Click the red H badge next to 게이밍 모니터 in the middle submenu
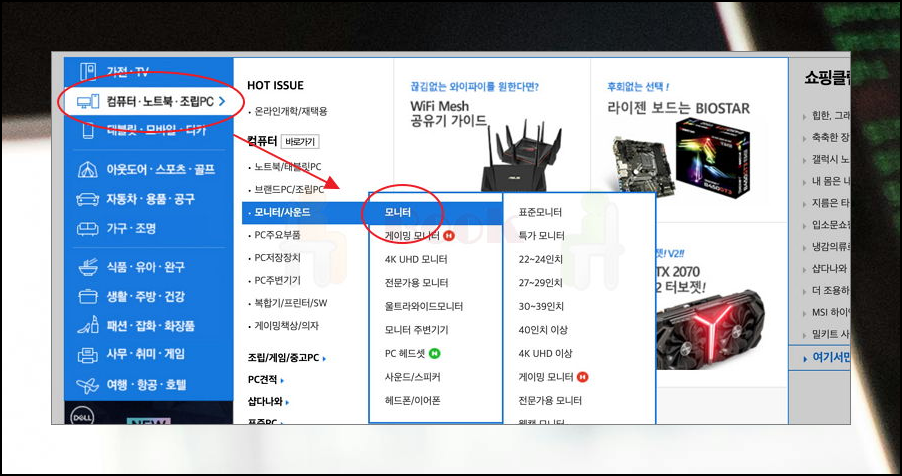The height and width of the screenshot is (476, 902). pyautogui.click(x=449, y=235)
